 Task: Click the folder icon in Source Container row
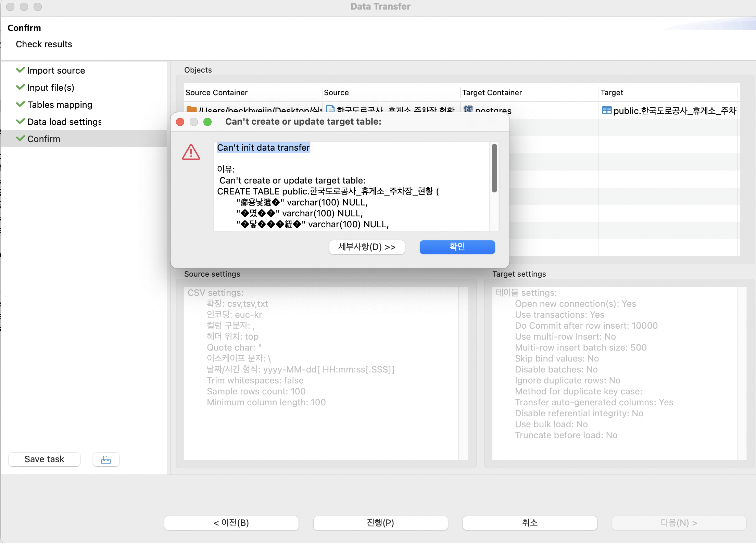click(x=191, y=110)
